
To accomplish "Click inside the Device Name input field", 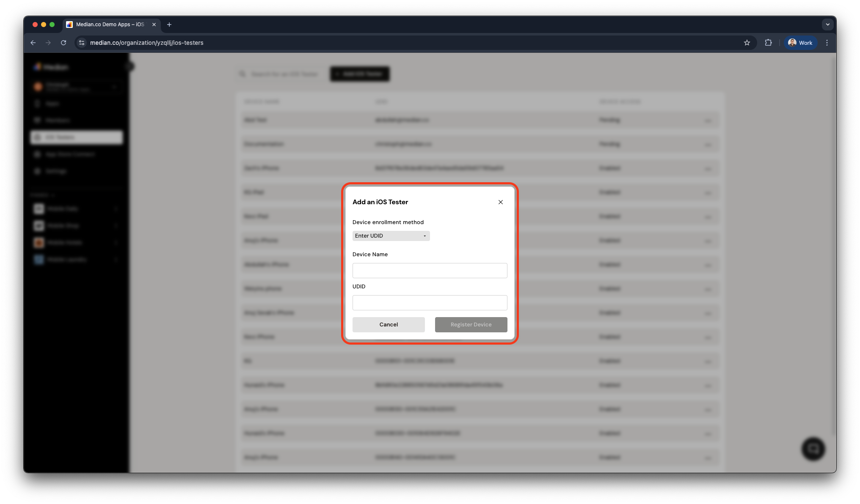I will tap(430, 270).
